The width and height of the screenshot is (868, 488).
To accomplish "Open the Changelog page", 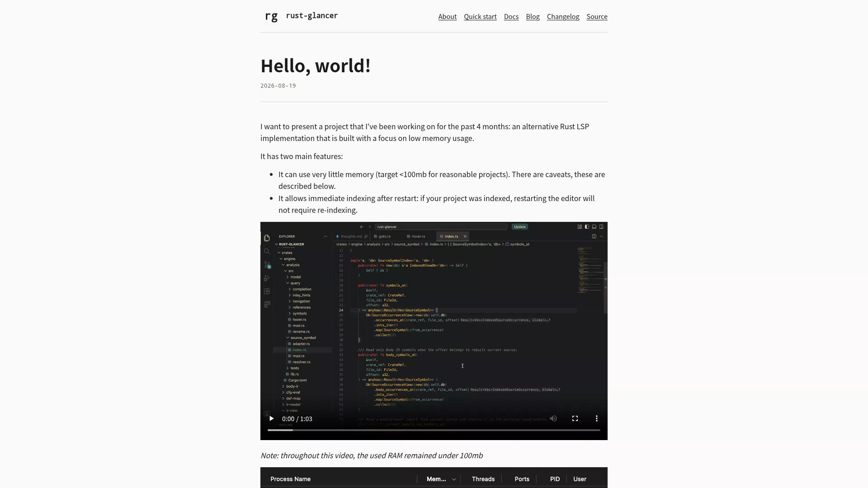I will click(x=563, y=17).
